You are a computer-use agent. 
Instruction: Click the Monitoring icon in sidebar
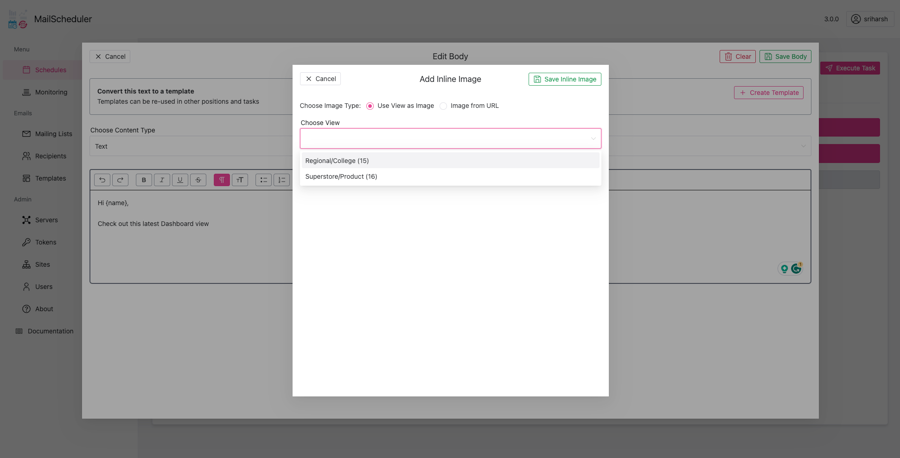tap(26, 92)
